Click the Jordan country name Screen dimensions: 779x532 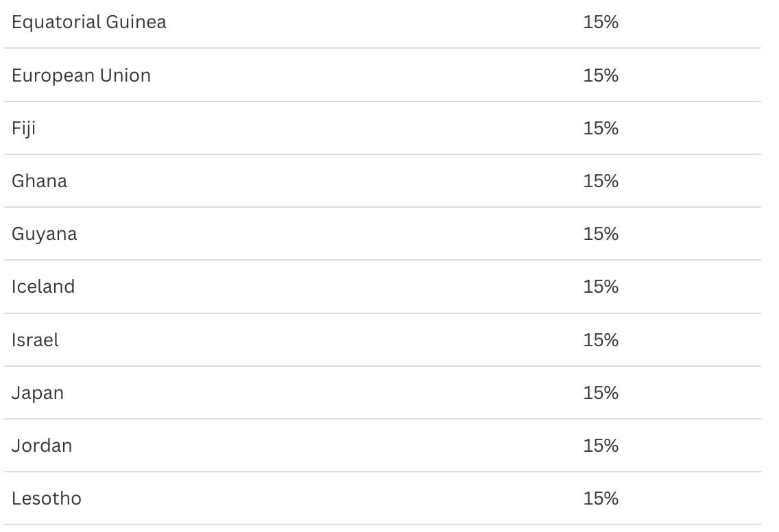[x=42, y=446]
